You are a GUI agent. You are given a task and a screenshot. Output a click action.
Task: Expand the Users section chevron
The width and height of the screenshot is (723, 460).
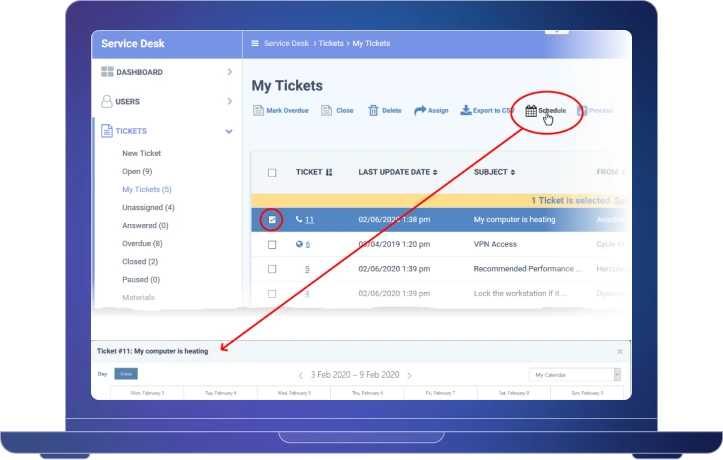(229, 102)
